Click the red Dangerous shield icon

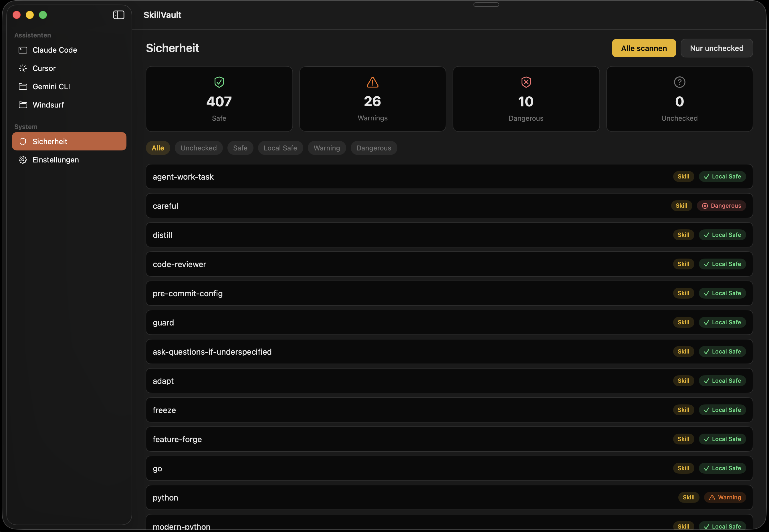(x=526, y=82)
